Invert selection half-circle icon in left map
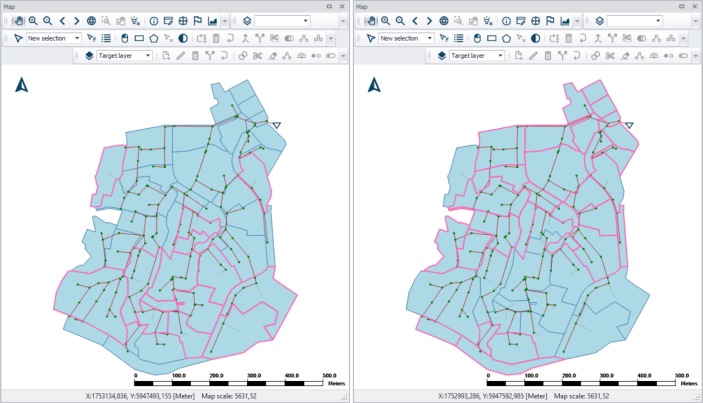The image size is (703, 403). pyautogui.click(x=183, y=39)
